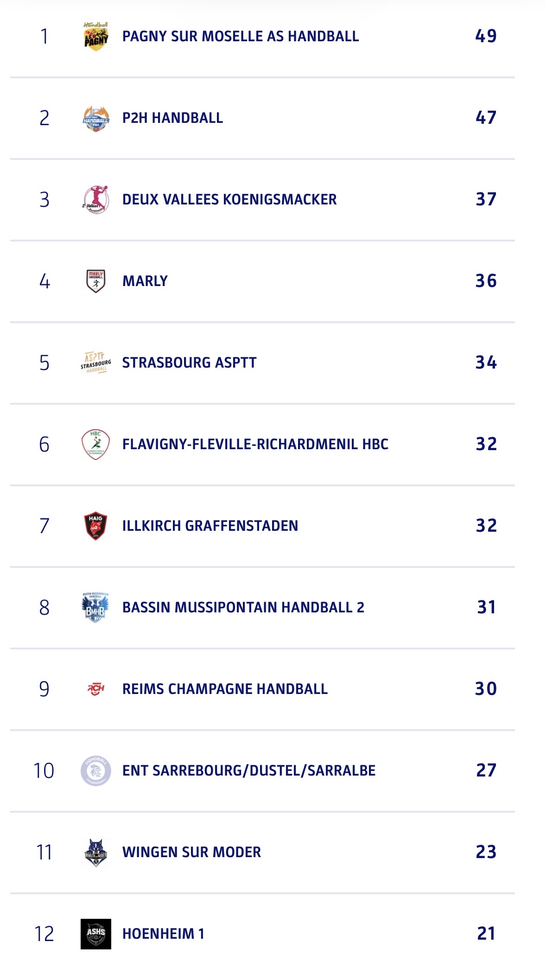Click the 49 points score of Pagny
The image size is (546, 980).
(486, 36)
